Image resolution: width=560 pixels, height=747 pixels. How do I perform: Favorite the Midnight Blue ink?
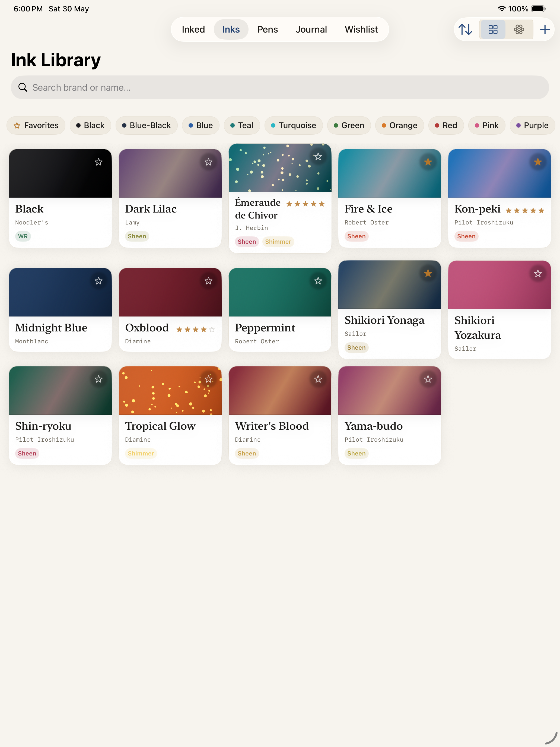coord(98,281)
